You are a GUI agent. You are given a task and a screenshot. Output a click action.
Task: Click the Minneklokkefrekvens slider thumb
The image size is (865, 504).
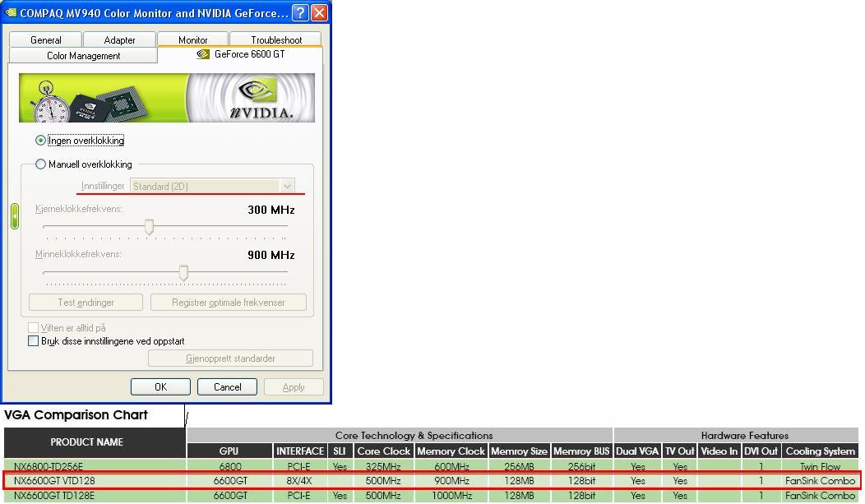point(183,272)
